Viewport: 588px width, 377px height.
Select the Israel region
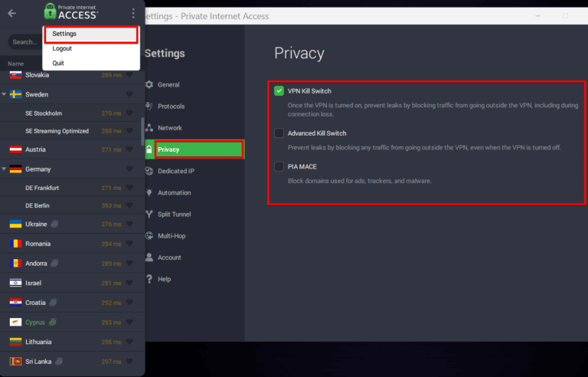[71, 283]
